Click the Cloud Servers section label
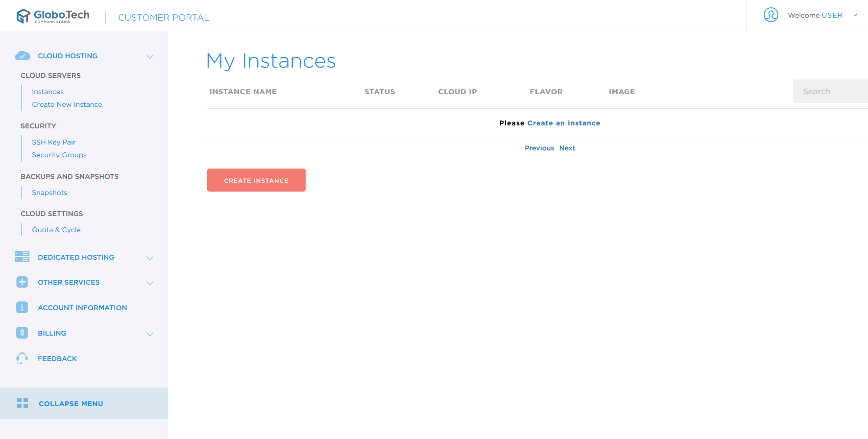 50,75
